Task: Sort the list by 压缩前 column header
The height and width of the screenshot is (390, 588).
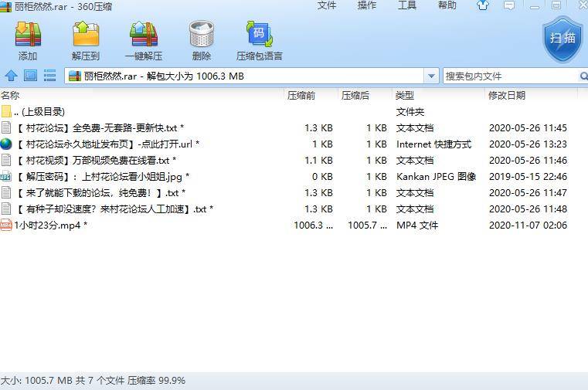Action: click(x=301, y=95)
